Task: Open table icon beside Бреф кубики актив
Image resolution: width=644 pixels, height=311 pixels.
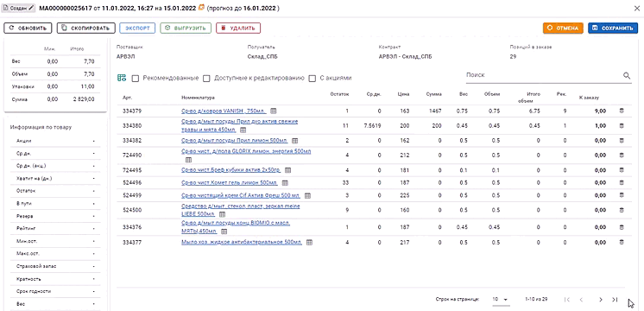Action: pyautogui.click(x=288, y=170)
